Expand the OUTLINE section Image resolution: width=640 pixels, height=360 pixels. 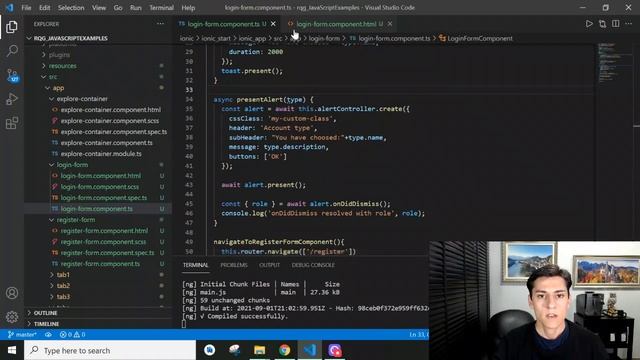98,313
